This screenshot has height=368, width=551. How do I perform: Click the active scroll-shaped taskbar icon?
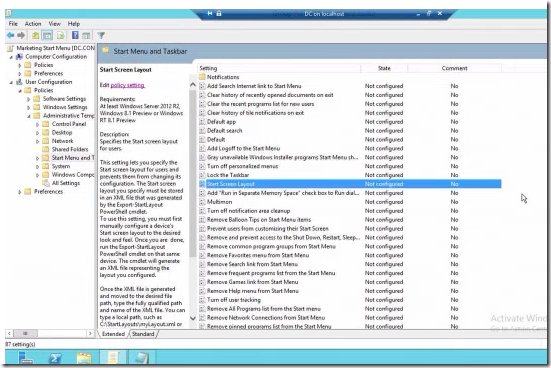(x=113, y=357)
